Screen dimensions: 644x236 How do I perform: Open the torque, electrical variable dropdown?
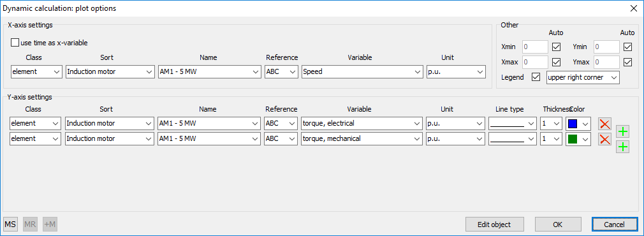362,123
